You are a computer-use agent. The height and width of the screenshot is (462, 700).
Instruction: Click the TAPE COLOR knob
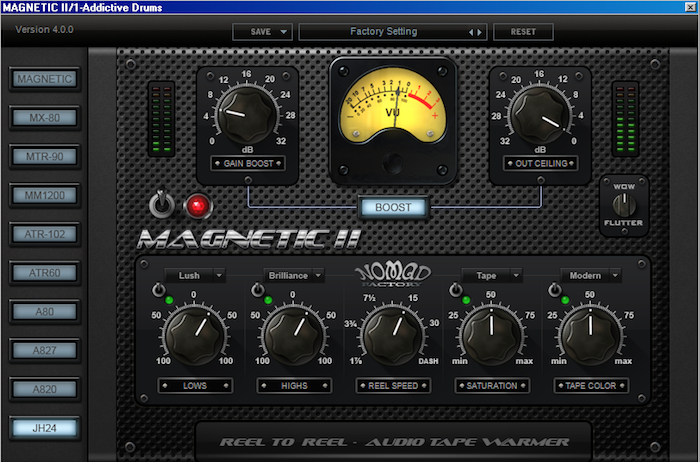point(591,335)
